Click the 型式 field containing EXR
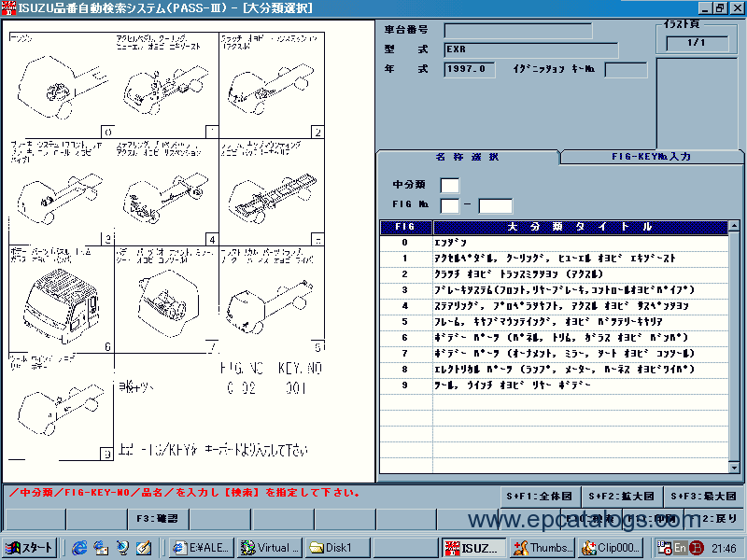 tap(531, 50)
